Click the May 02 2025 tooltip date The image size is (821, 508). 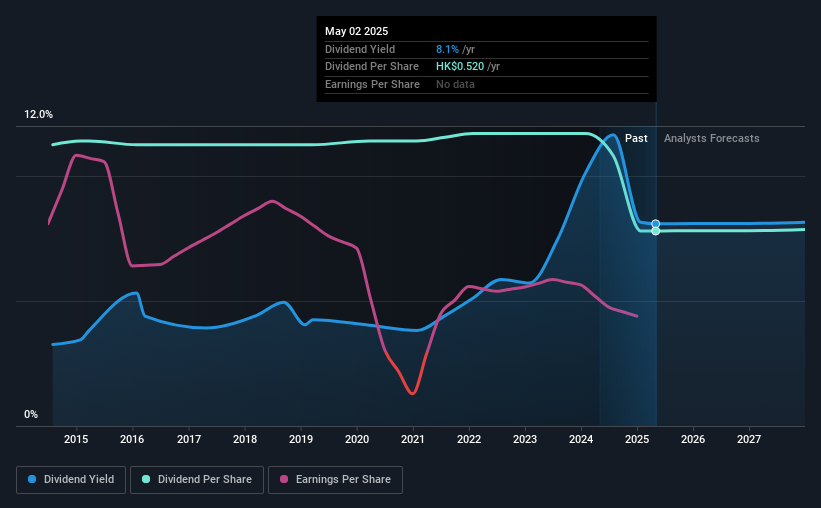[357, 31]
